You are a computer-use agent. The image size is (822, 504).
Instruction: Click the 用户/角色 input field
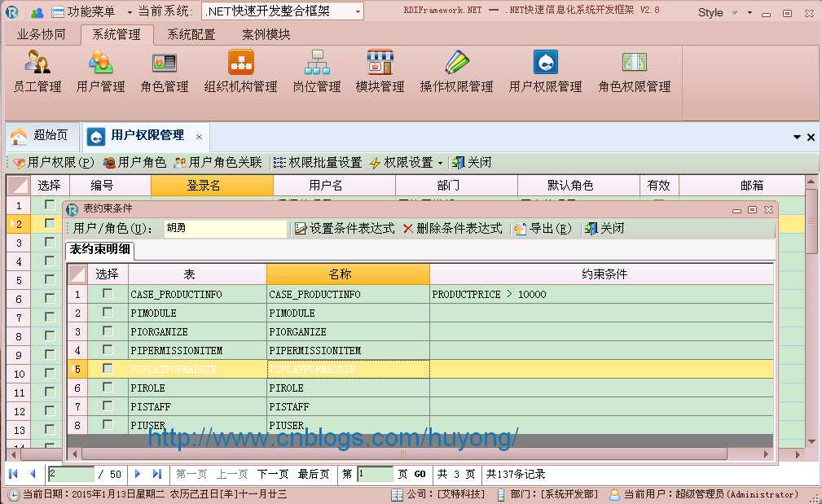226,229
